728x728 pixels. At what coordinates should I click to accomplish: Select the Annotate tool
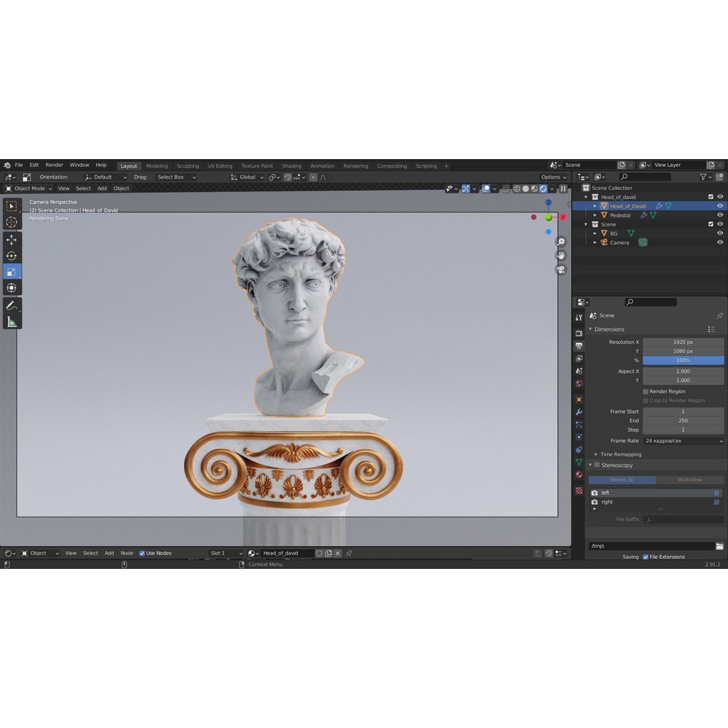tap(11, 305)
